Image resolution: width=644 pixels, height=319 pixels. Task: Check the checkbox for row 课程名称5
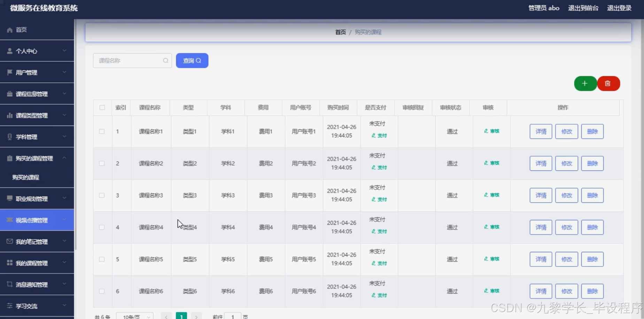coord(102,260)
